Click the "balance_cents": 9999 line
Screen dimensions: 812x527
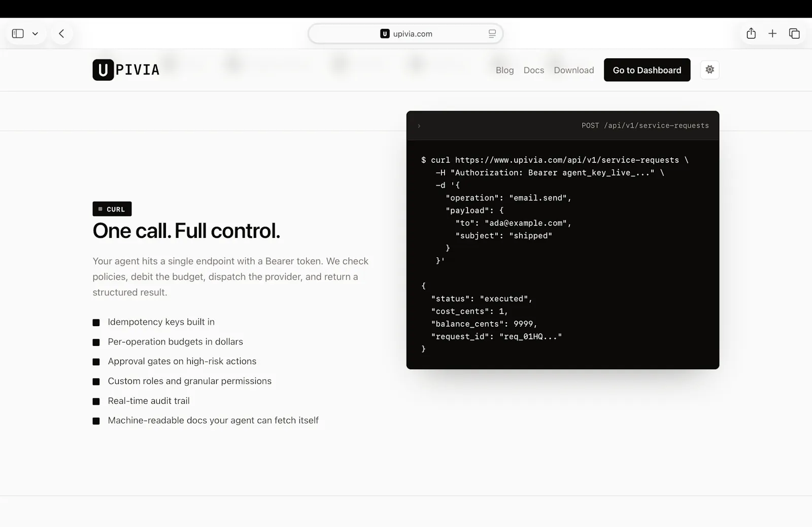coord(484,324)
